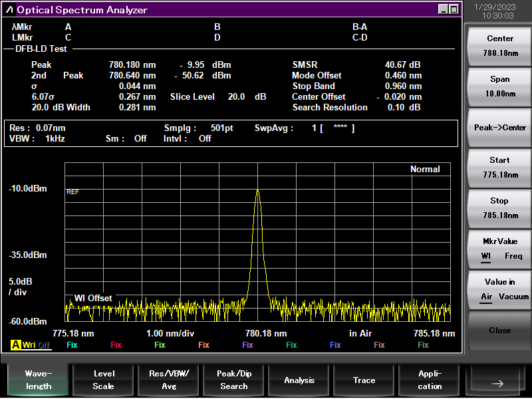Select the cyan Fix trace label

[x=72, y=345]
